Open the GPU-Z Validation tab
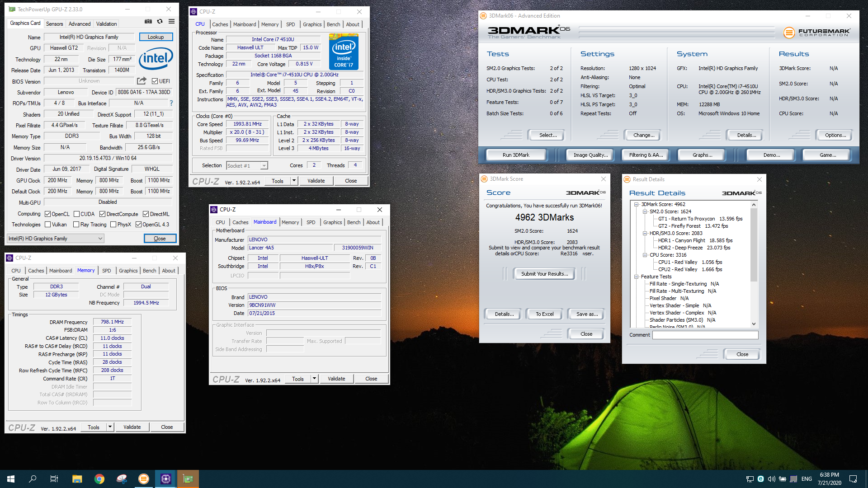 [106, 23]
